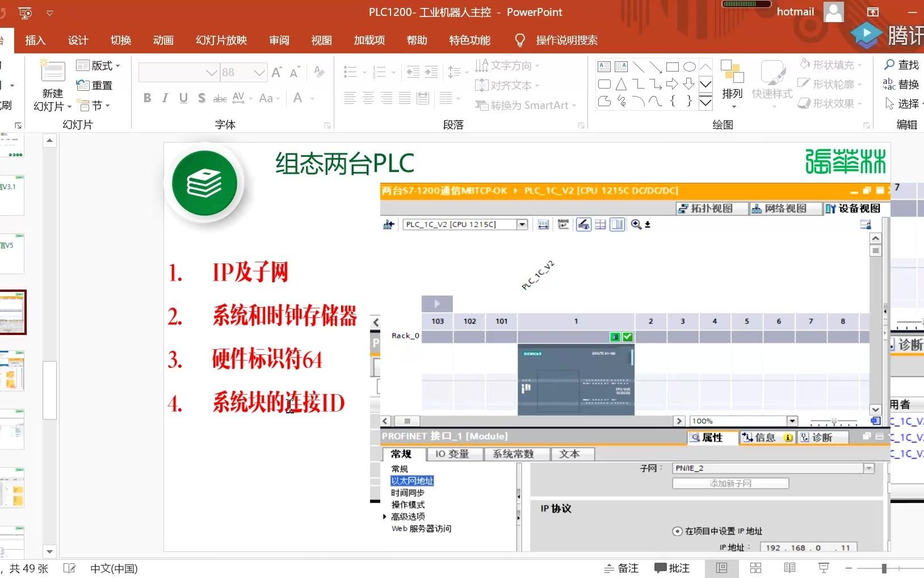
Task: Open Quick Styles (快速样式) gallery
Action: click(772, 83)
